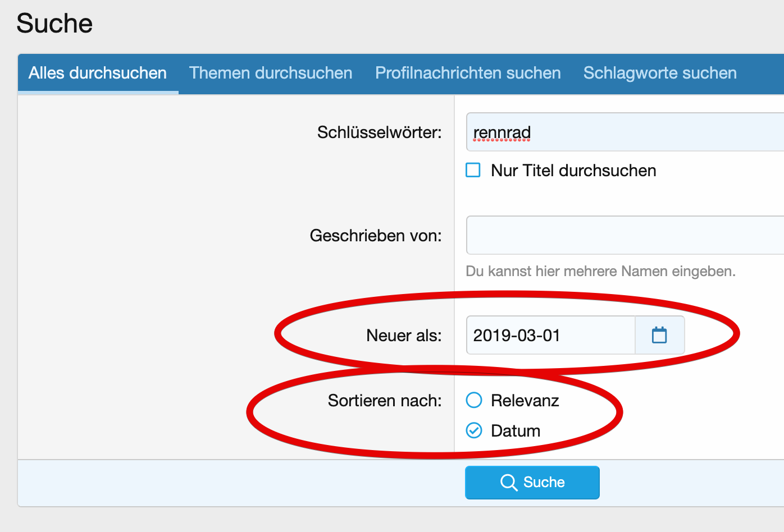Select the Datum sort radio button
This screenshot has width=784, height=532.
tap(474, 430)
